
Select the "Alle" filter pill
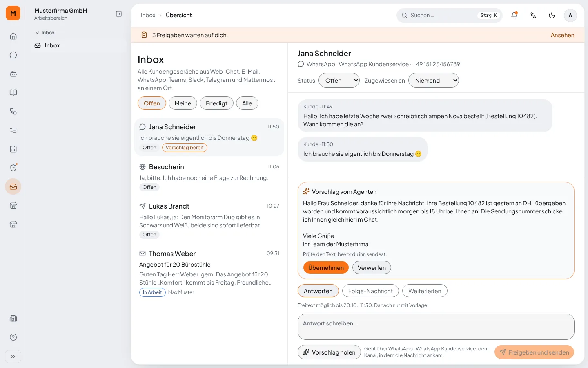coord(247,103)
